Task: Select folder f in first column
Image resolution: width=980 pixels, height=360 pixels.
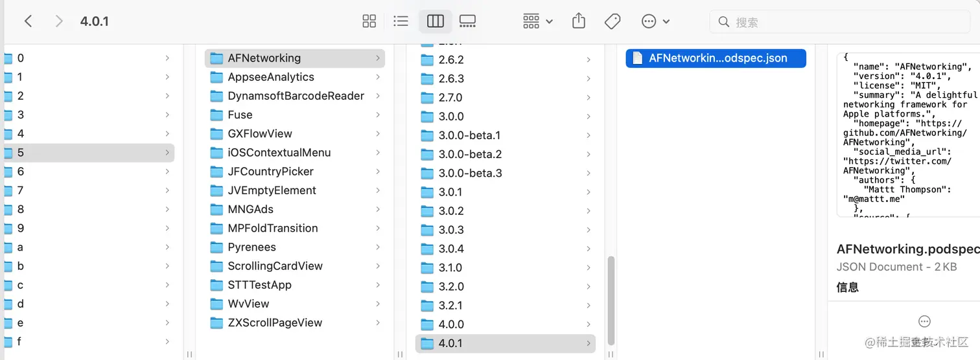Action: [89, 341]
